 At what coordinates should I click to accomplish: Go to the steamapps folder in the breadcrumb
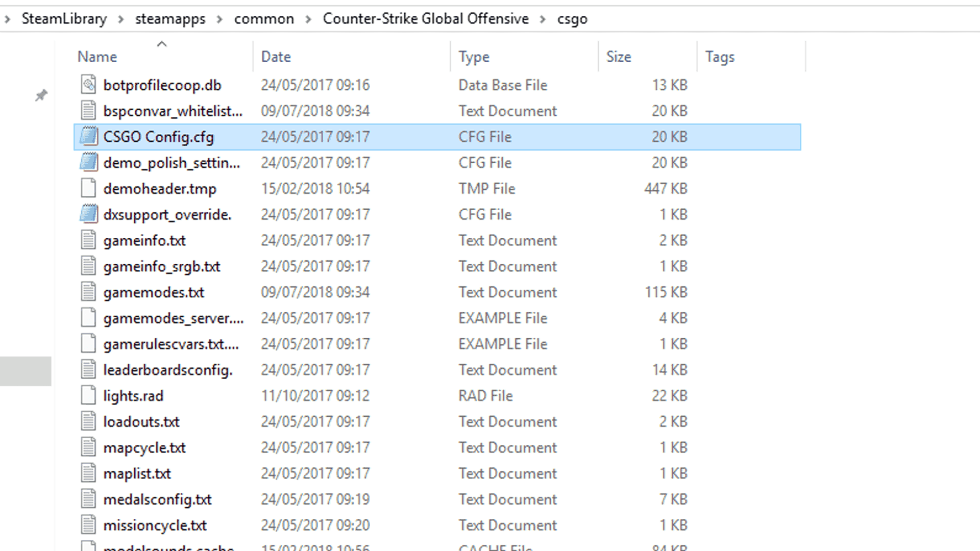170,19
